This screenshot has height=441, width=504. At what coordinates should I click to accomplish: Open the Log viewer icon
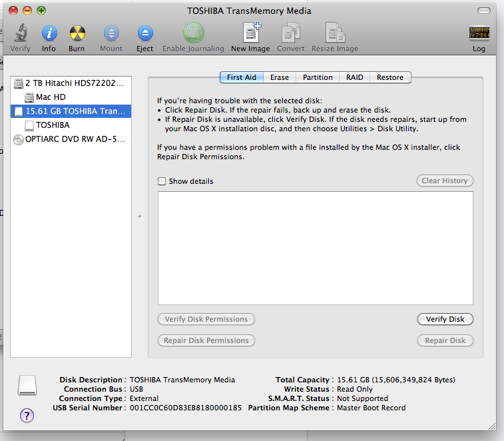click(479, 33)
